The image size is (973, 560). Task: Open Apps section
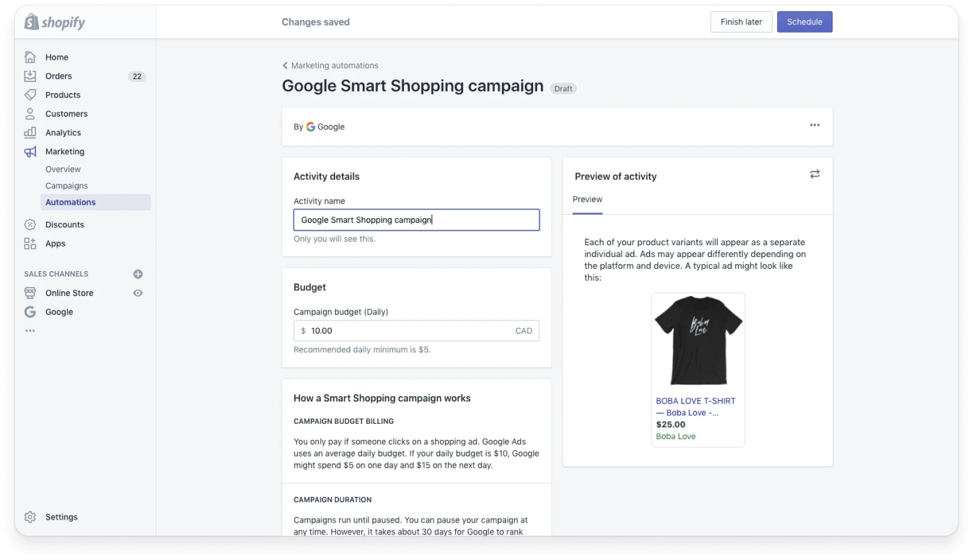coord(55,243)
